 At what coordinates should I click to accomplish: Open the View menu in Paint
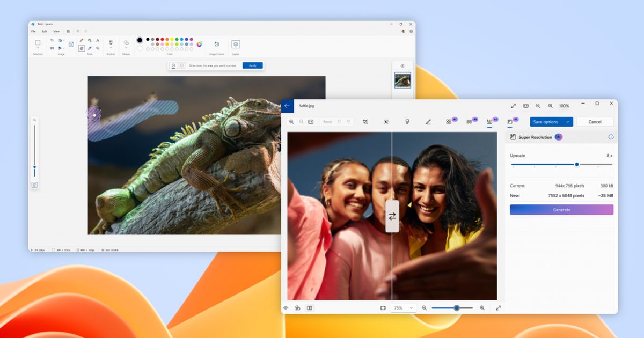(x=56, y=31)
